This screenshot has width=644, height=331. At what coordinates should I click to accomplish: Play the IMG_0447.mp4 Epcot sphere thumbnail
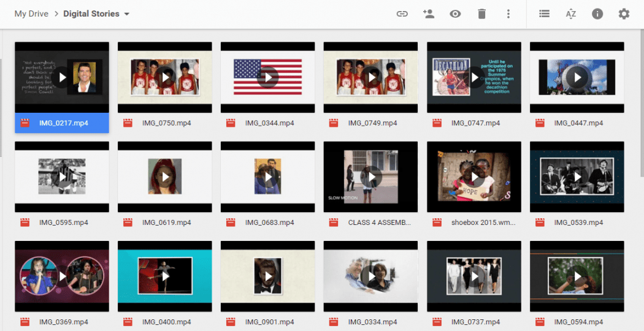coord(577,77)
